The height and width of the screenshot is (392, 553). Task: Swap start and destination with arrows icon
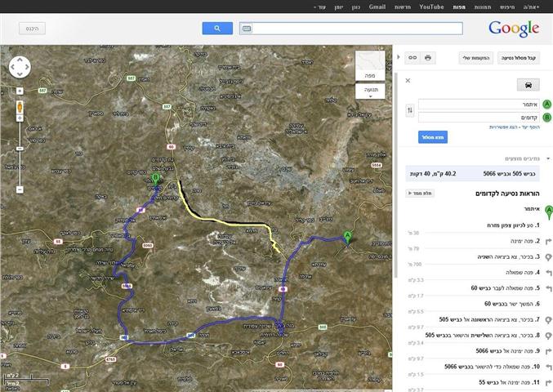(409, 110)
